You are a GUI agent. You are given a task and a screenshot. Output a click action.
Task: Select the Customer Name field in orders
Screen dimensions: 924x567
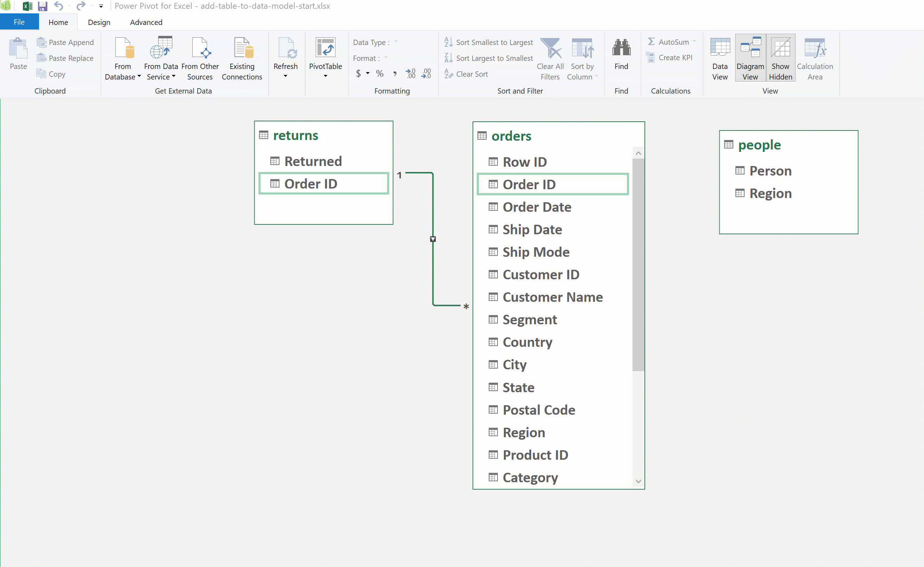(x=552, y=297)
